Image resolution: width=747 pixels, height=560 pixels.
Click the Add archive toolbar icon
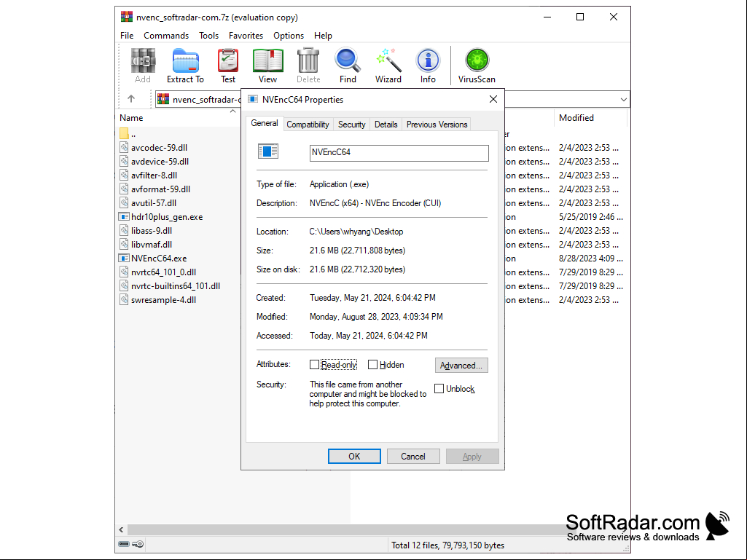[142, 66]
